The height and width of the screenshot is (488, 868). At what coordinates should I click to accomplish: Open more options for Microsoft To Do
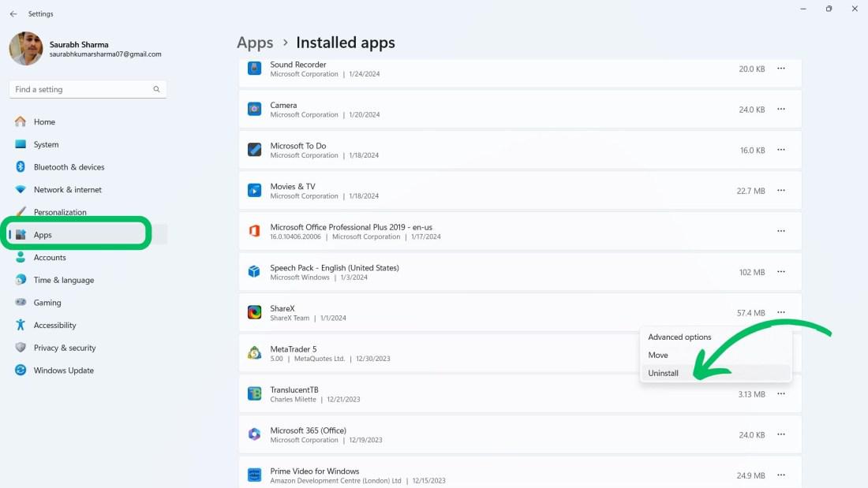[780, 150]
